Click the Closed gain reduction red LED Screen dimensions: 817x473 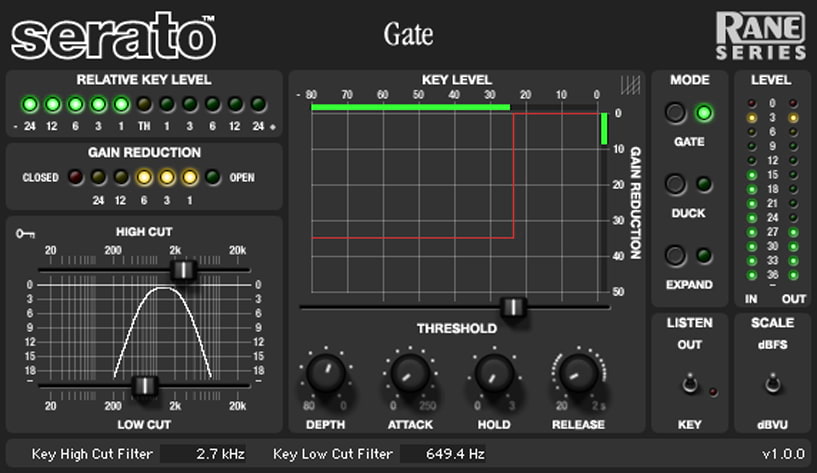coord(76,177)
